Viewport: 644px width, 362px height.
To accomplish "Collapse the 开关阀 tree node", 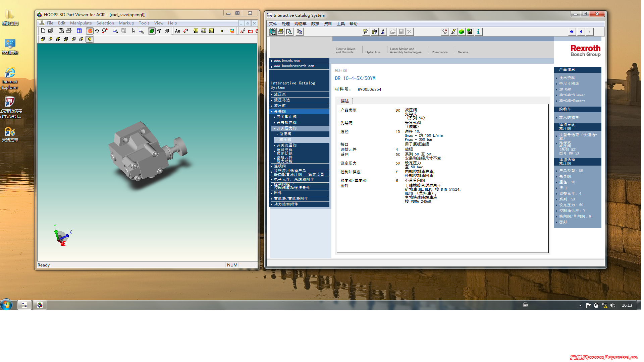I will (280, 112).
